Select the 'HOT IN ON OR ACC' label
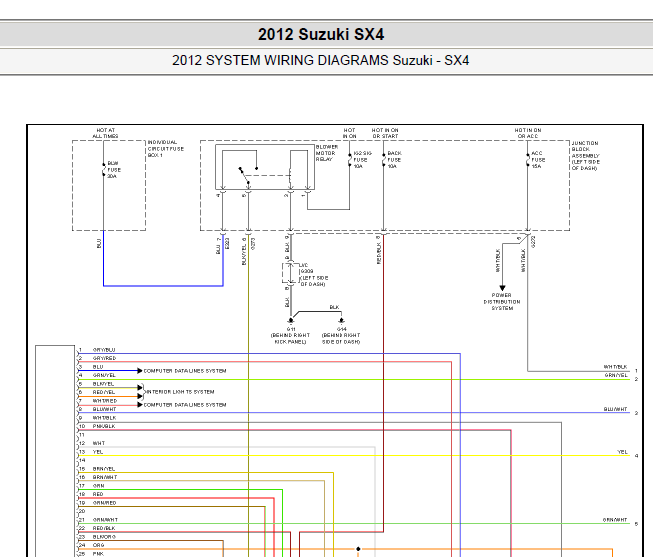This screenshot has width=653, height=557. tap(528, 133)
